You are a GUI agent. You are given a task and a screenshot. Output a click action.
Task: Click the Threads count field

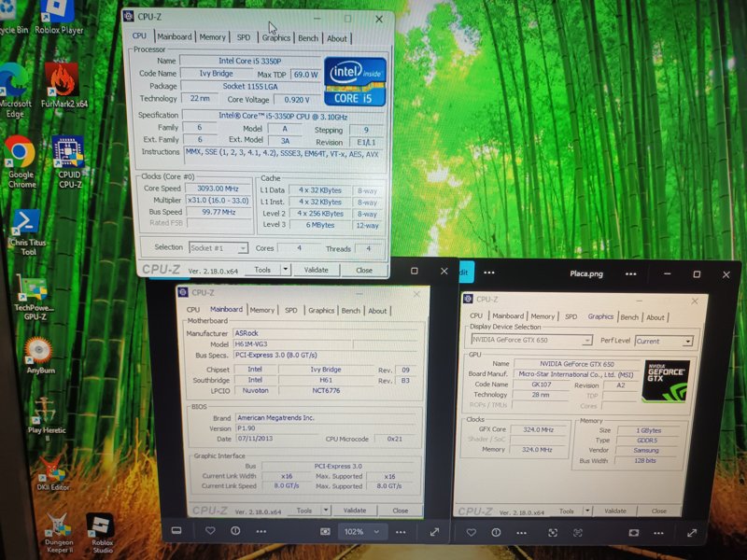click(x=369, y=248)
